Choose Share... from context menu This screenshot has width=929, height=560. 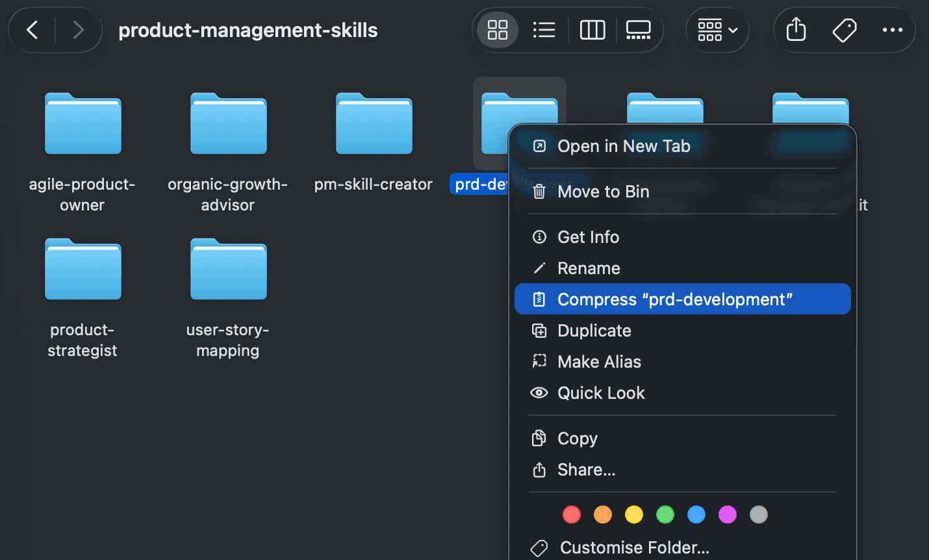[x=682, y=470]
